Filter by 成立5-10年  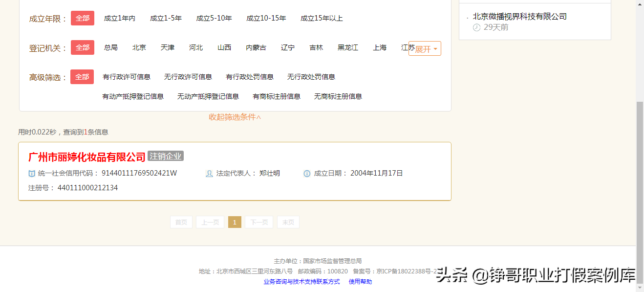pos(214,18)
